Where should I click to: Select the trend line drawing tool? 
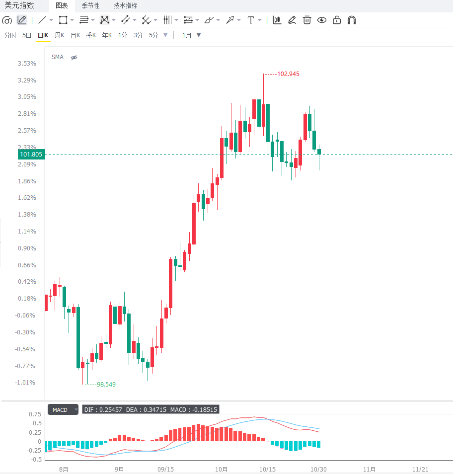[42, 20]
